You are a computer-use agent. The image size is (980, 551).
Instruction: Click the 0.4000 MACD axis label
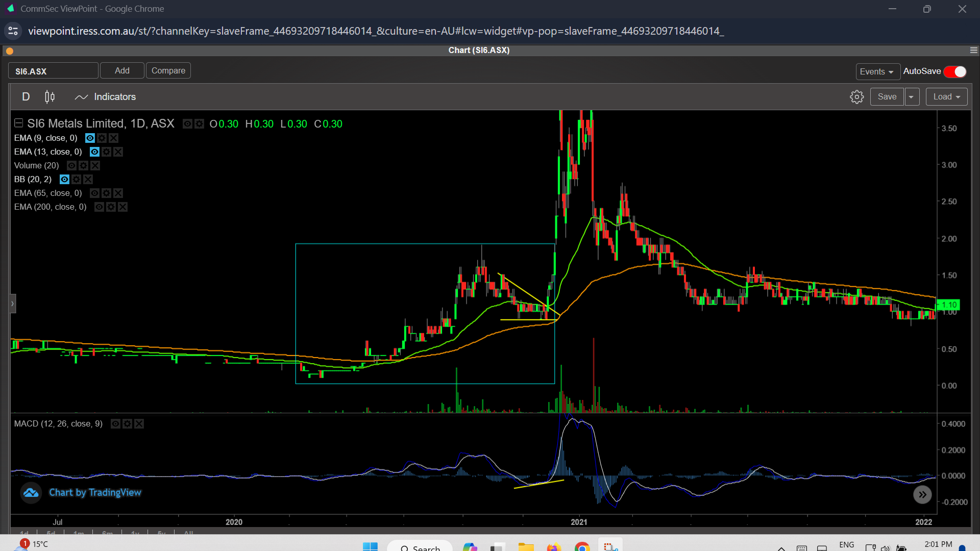pyautogui.click(x=953, y=424)
